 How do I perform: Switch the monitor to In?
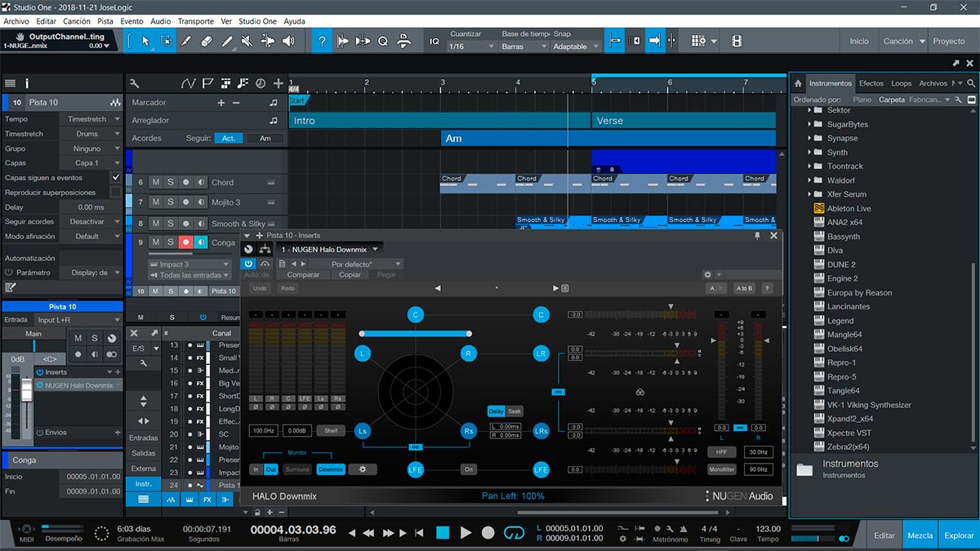pyautogui.click(x=256, y=469)
